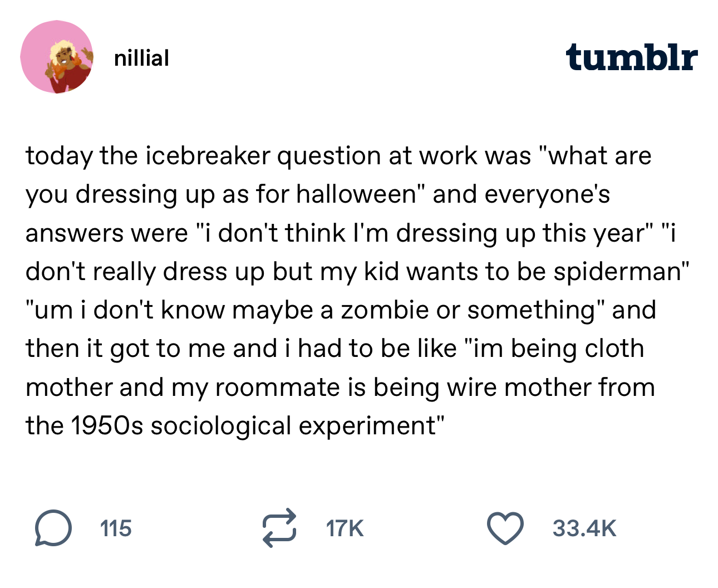Viewport: 718px width, 588px height.
Task: Click the 33.4K likes count
Action: 584,528
